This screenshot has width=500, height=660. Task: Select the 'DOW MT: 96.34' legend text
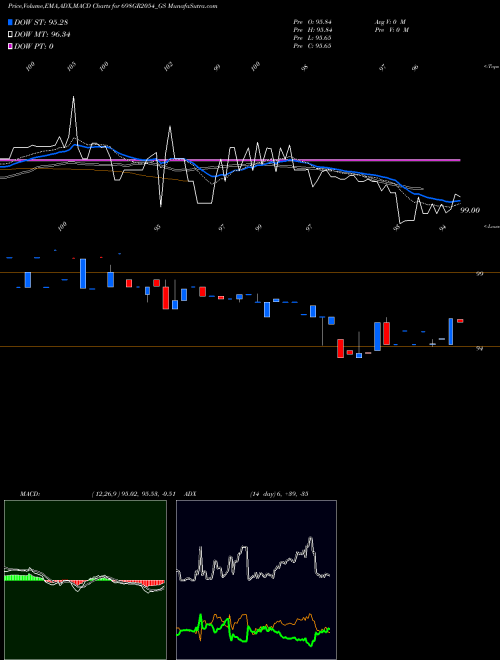[x=42, y=35]
